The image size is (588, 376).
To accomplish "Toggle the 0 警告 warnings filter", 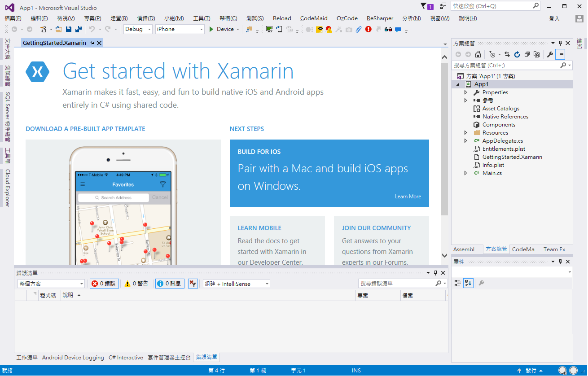I will [x=136, y=284].
